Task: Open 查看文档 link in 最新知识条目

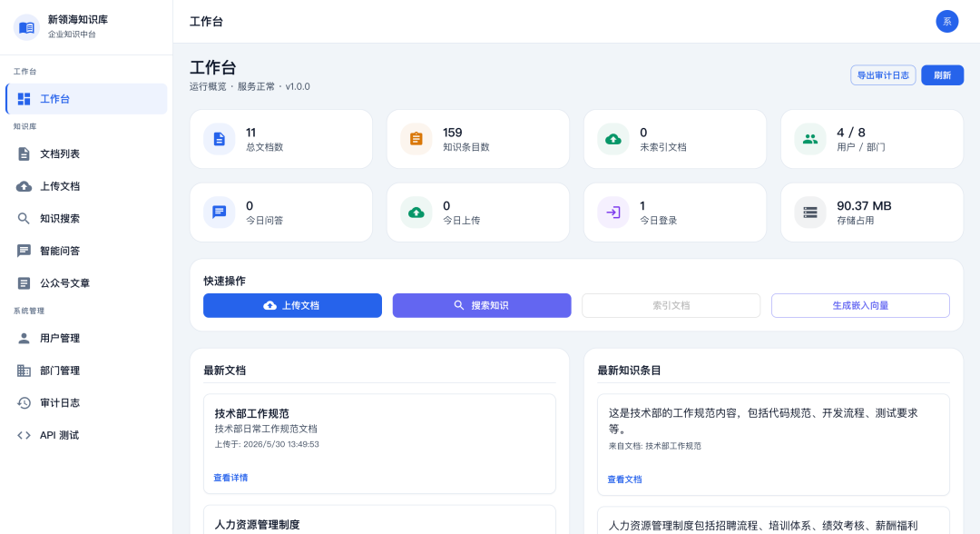Action: (624, 480)
